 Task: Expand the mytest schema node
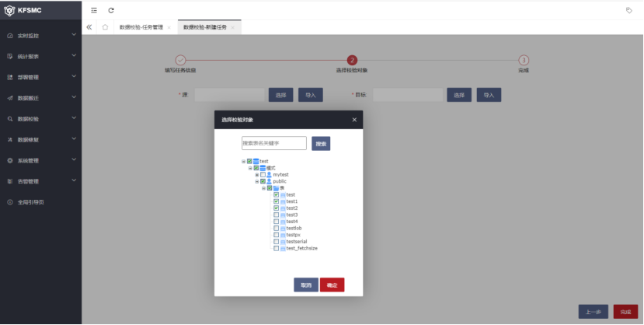(257, 175)
